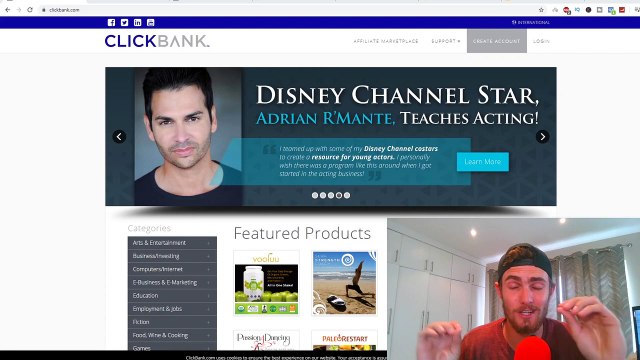Viewport: 640px width, 360px height.
Task: Expand the Arts & Entertainment category
Action: [x=172, y=243]
